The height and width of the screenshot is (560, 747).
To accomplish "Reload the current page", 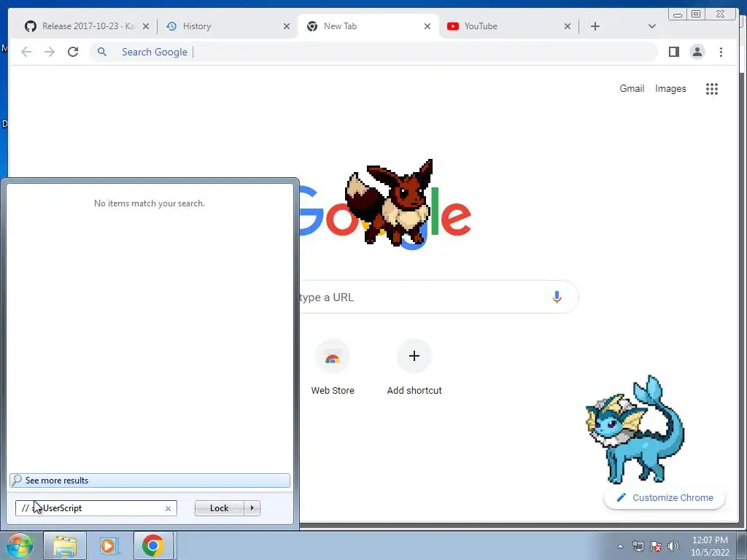I will (x=73, y=52).
